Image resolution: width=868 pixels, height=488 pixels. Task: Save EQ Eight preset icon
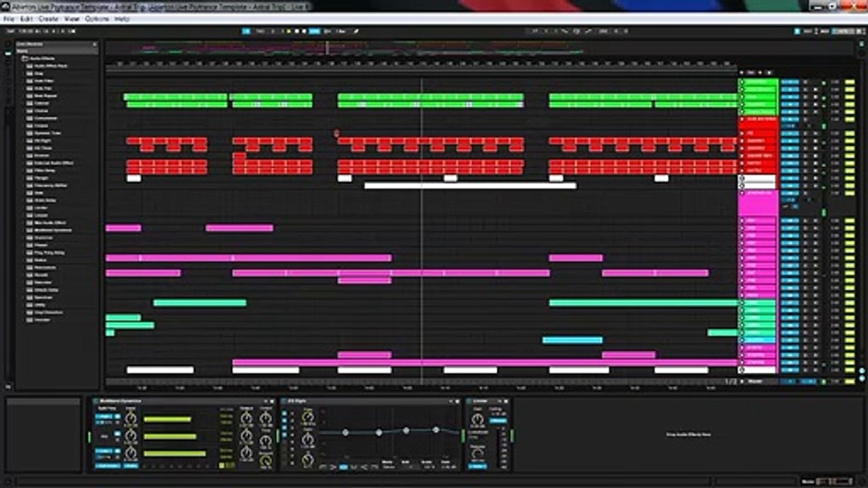coord(458,401)
